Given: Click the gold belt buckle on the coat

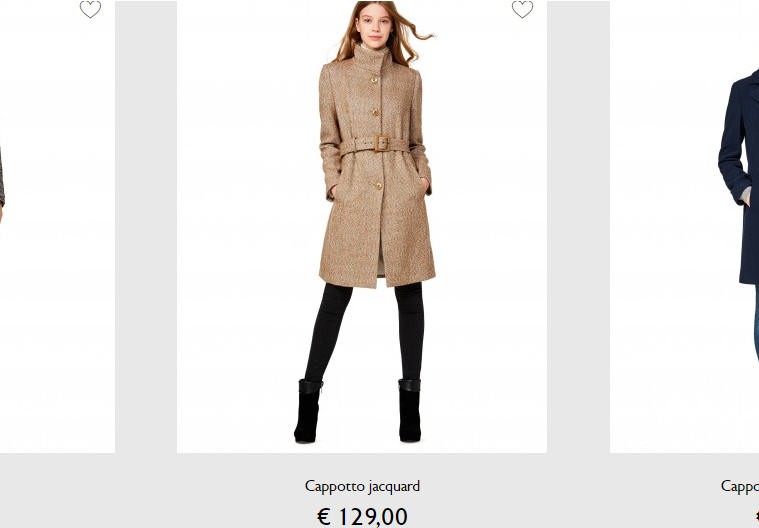Looking at the screenshot, I should tap(381, 143).
